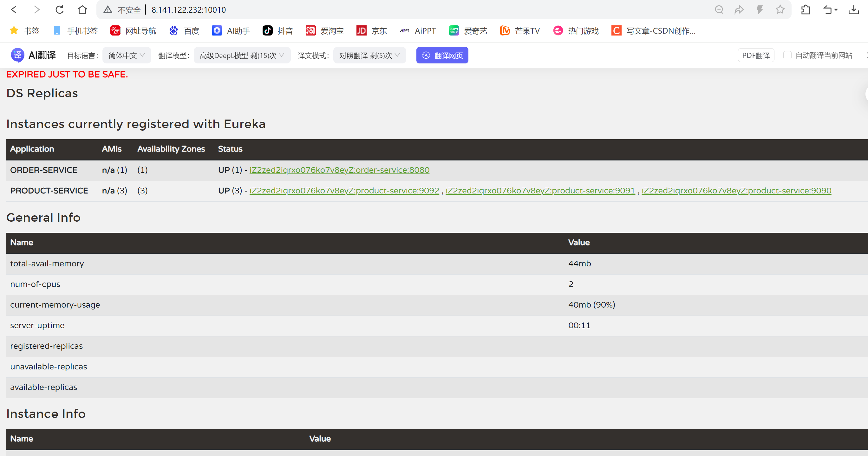Click the lightning bolt icon in address bar

pyautogui.click(x=760, y=10)
